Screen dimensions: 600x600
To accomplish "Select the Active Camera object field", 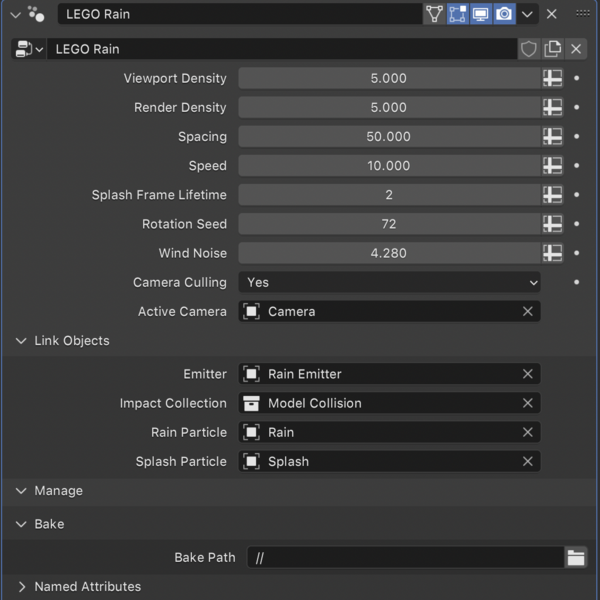I will (389, 311).
